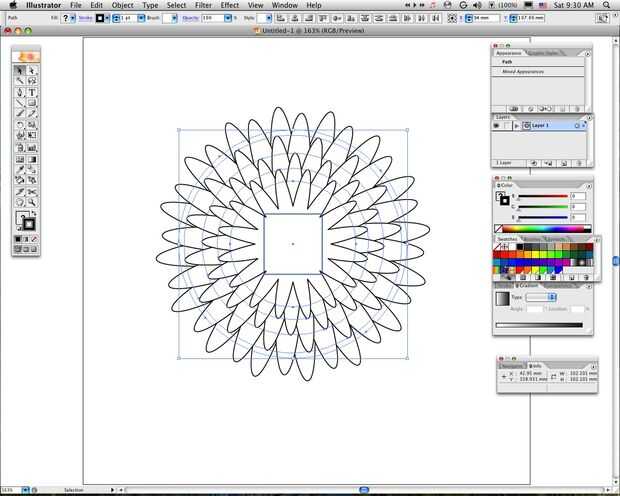Screen dimensions: 620x496
Task: Open the zoom level dropdown in status bar
Action: 25,490
